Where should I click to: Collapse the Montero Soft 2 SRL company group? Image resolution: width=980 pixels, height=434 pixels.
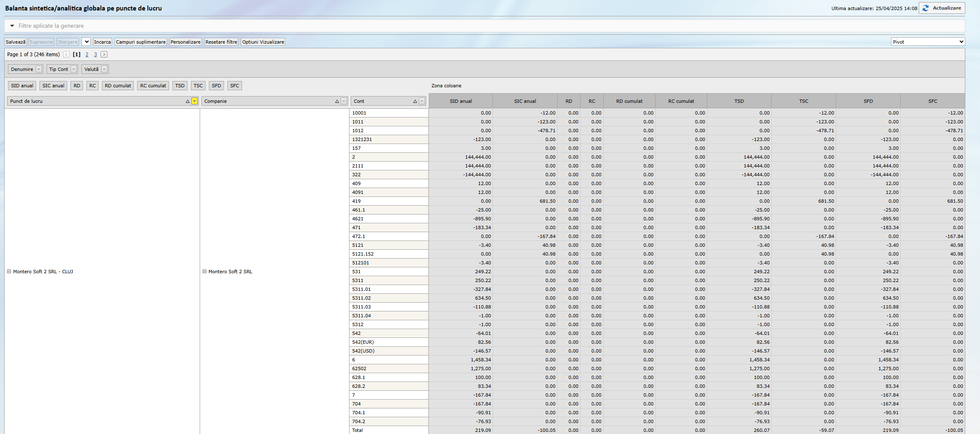205,272
